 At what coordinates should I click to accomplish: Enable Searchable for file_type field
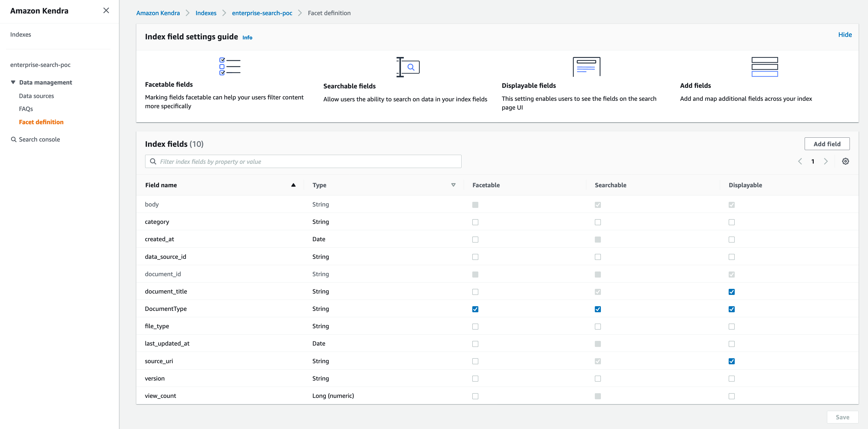[597, 327]
